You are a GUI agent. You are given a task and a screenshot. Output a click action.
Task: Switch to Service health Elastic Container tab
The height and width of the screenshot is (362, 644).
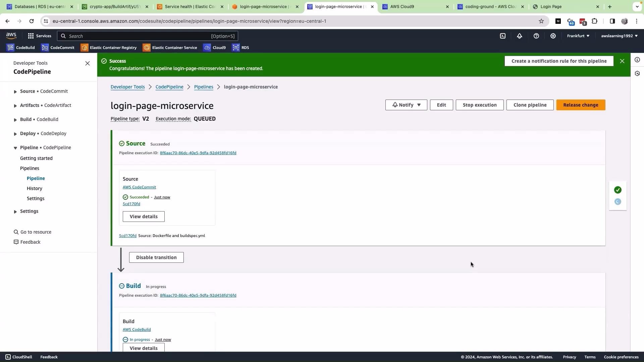coord(190,7)
